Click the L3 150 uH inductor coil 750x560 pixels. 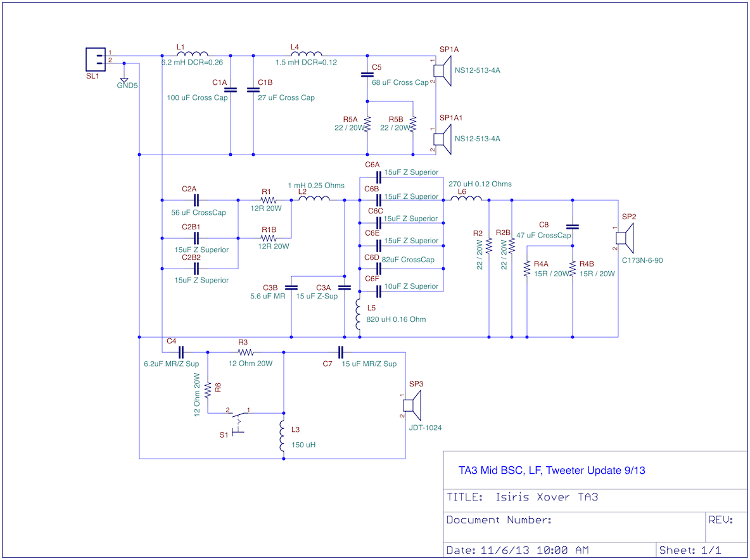click(x=283, y=435)
